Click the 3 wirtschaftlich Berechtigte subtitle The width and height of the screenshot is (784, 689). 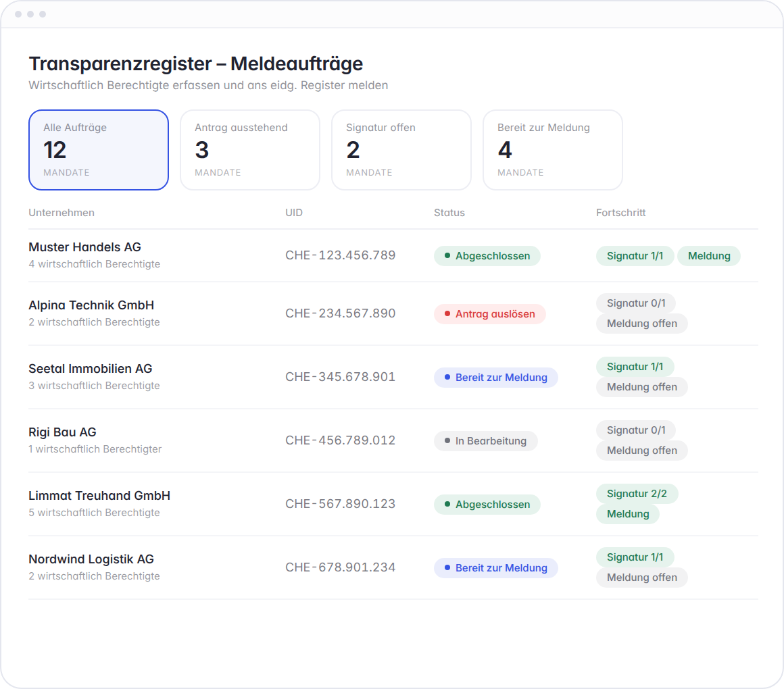(95, 386)
